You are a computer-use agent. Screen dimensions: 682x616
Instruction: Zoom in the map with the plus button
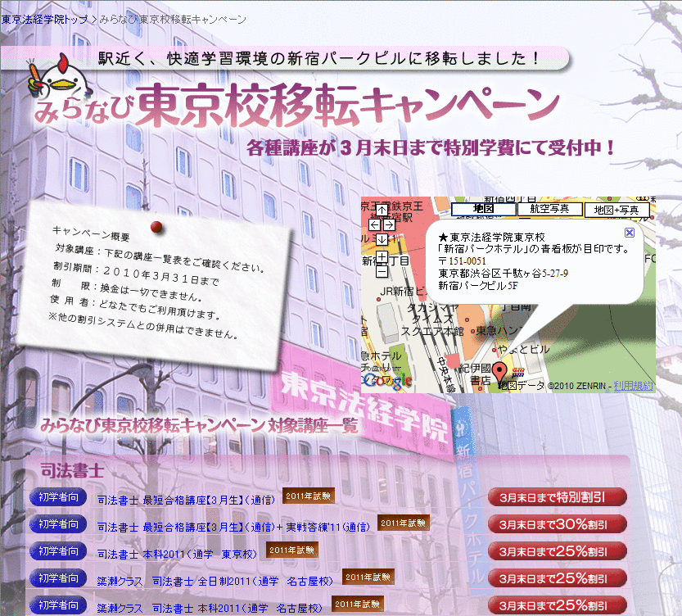point(382,256)
